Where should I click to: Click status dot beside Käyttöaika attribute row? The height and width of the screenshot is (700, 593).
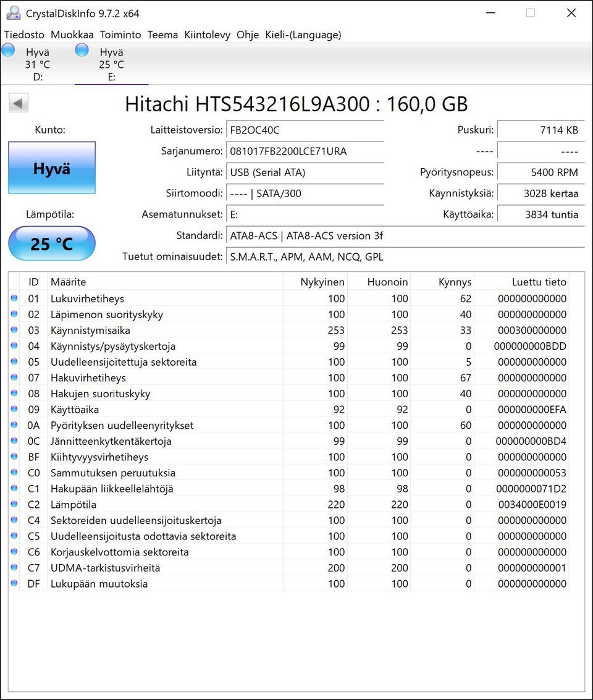point(14,409)
